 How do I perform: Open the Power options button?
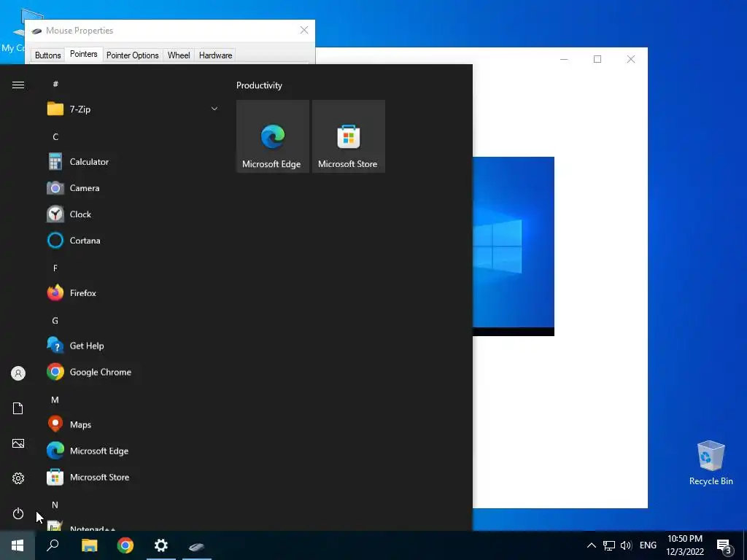(18, 513)
